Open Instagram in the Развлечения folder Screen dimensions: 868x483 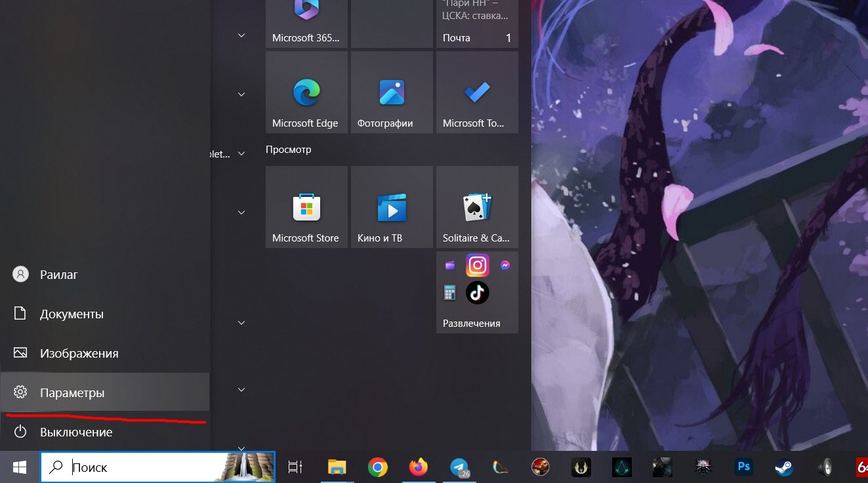point(477,265)
